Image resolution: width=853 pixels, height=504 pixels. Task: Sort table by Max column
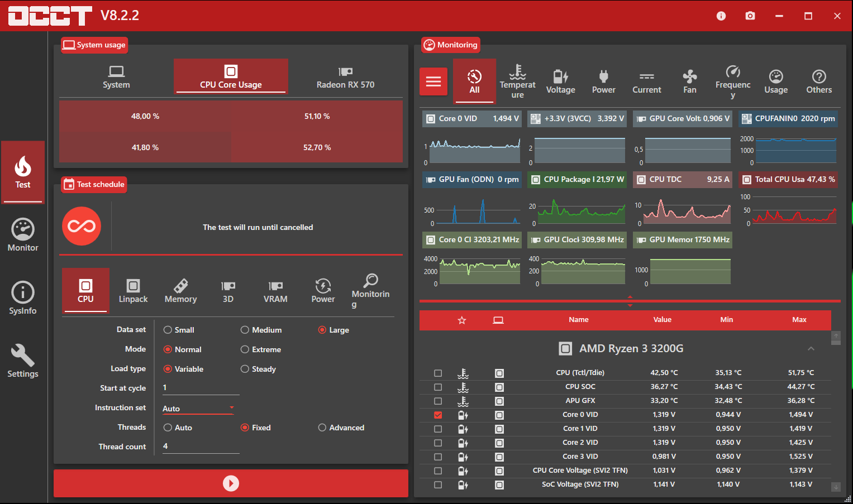point(799,320)
